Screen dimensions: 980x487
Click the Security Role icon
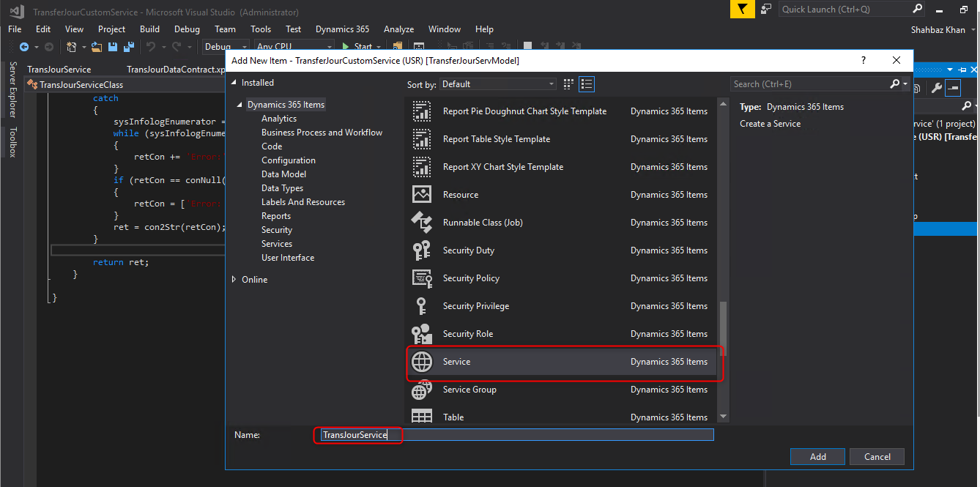point(422,334)
